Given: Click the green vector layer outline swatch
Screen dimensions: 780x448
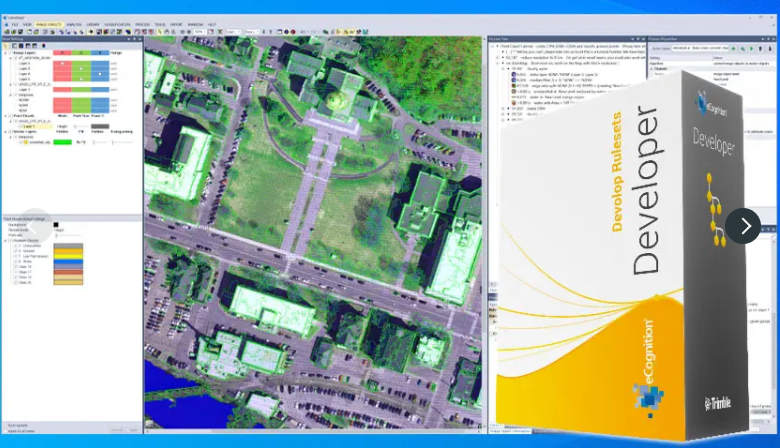Looking at the screenshot, I should (x=62, y=142).
